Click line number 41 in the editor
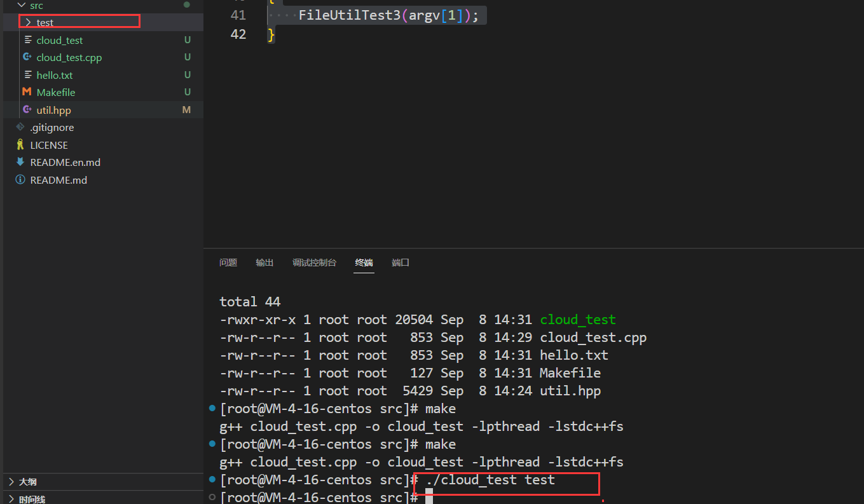Image resolution: width=864 pixels, height=504 pixels. coord(238,15)
